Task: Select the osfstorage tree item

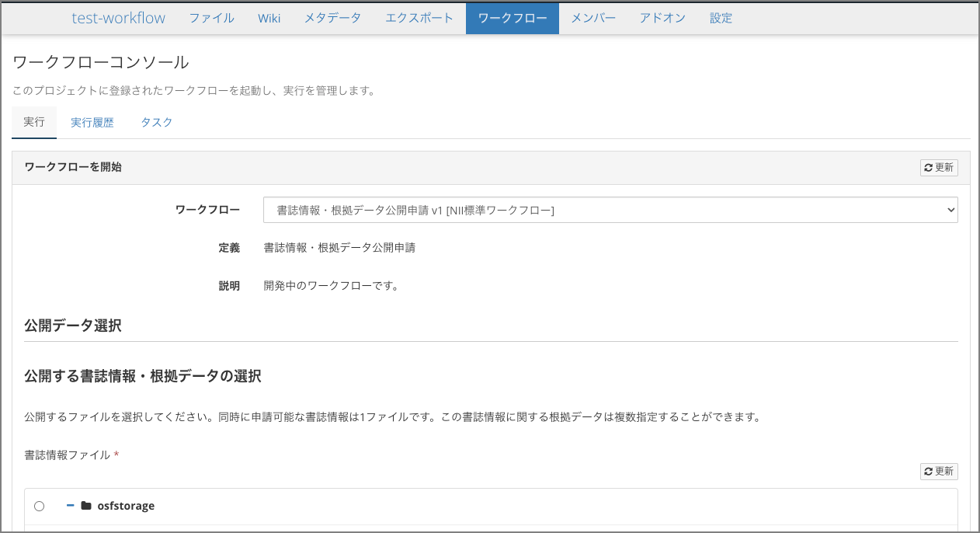Action: pyautogui.click(x=127, y=506)
